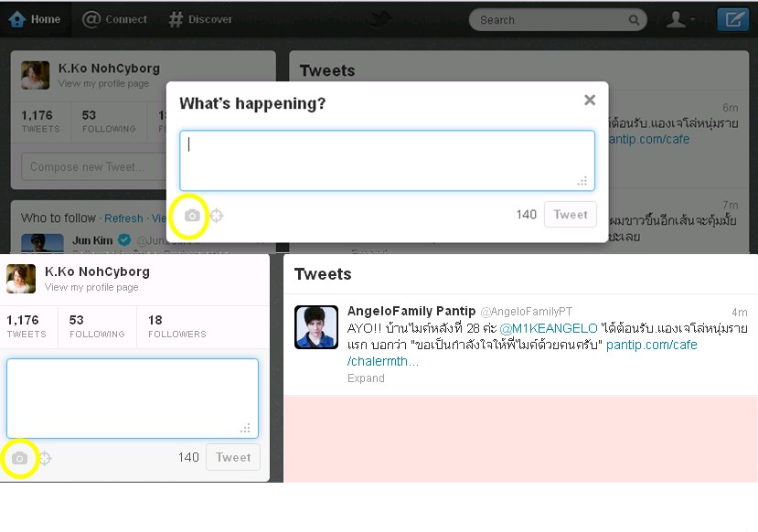Screen dimensions: 758x532
Task: Add a photo with the lower panel's camera icon
Action: [x=19, y=458]
